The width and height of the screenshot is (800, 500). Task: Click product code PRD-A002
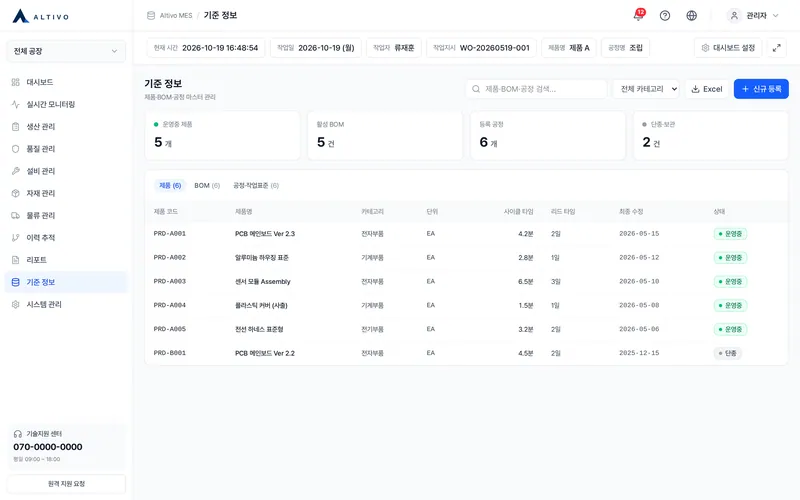(169, 258)
